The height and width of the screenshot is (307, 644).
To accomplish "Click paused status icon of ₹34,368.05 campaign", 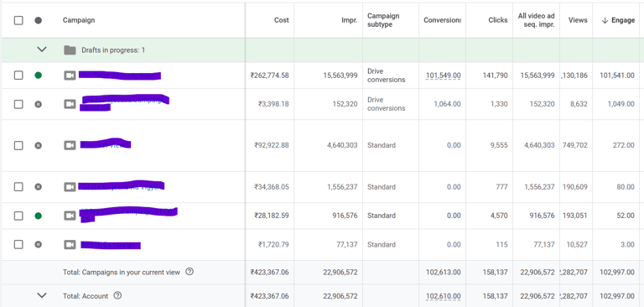I will (39, 186).
